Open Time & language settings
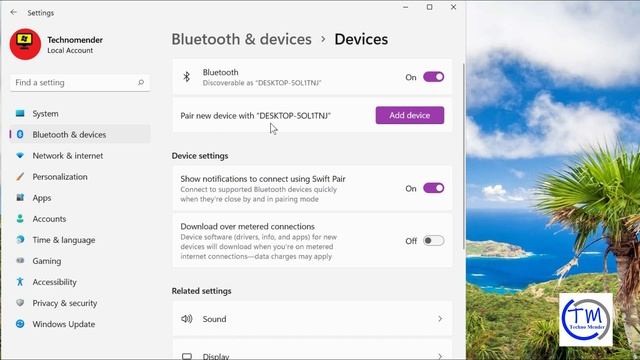Image resolution: width=640 pixels, height=360 pixels. (x=80, y=240)
